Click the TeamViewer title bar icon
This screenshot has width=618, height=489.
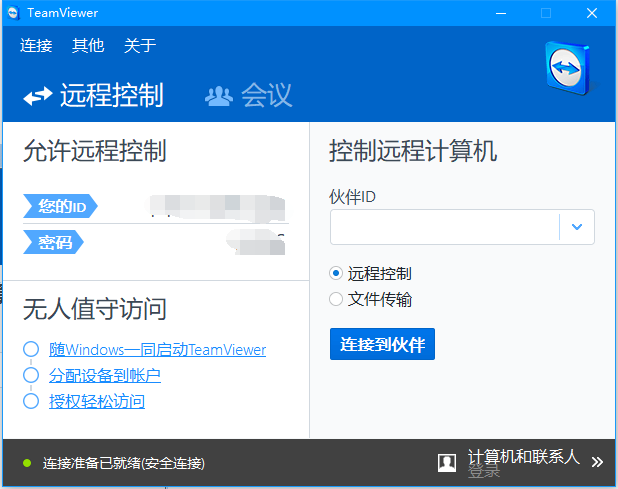(13, 13)
